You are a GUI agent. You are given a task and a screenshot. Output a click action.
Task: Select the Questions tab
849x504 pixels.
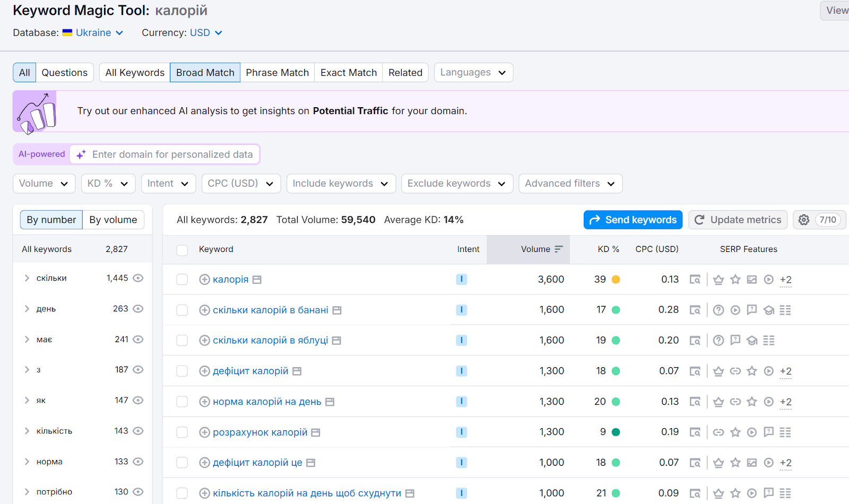click(65, 73)
